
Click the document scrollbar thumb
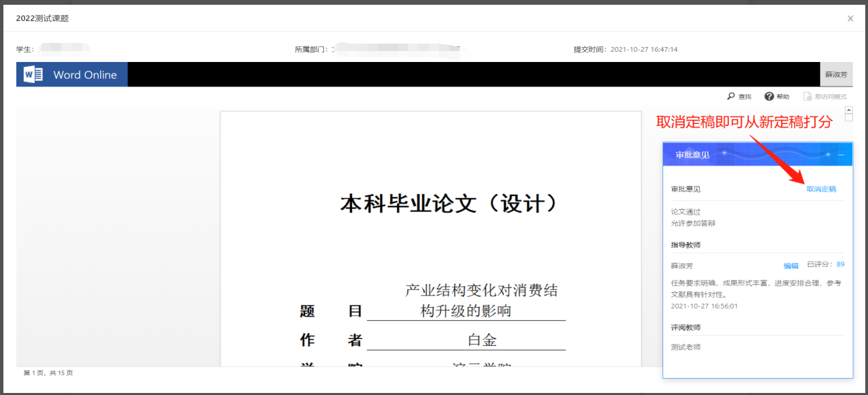tap(849, 117)
